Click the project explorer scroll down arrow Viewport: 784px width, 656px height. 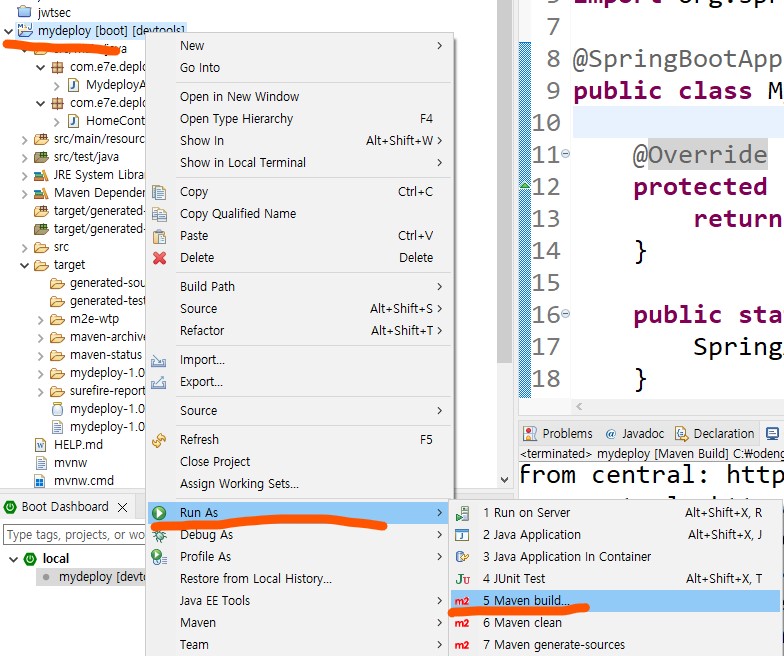point(504,480)
